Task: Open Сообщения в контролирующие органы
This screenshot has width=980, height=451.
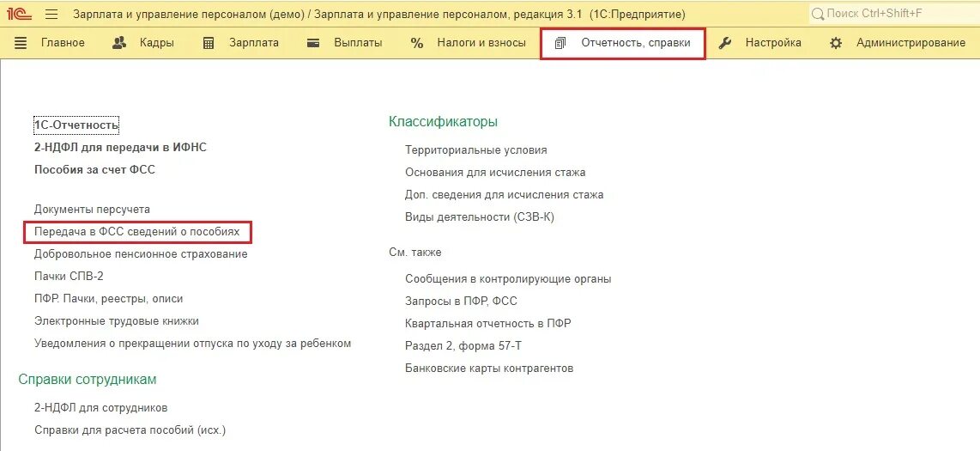Action: pos(508,279)
